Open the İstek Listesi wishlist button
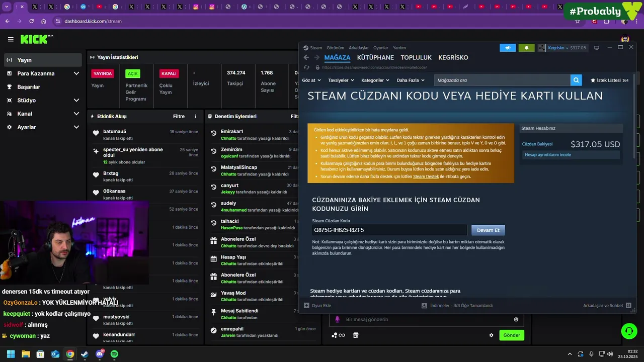Screen dimensions: 644x362 click(609, 80)
